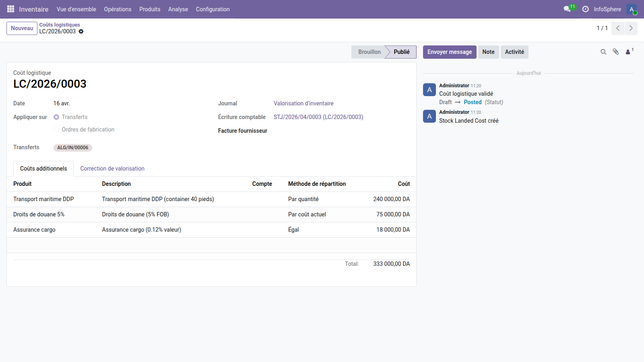Click the ALG/IN/00006 transfer tag

[73, 148]
